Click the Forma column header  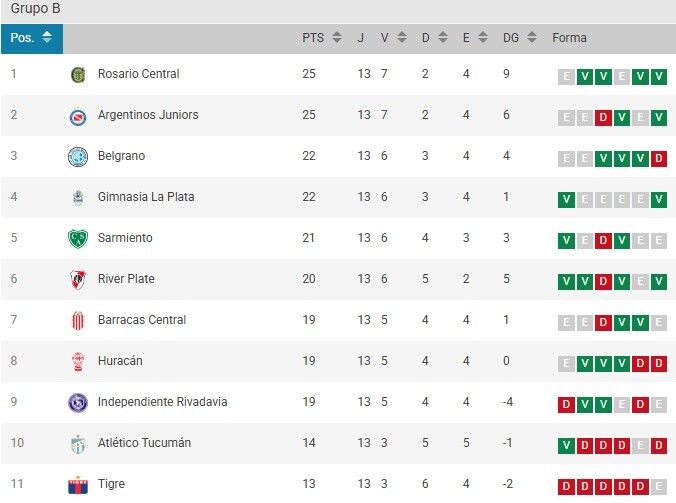(x=569, y=38)
